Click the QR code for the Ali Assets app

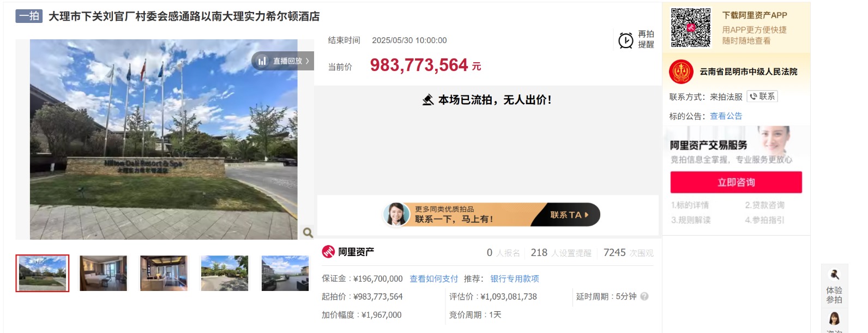pyautogui.click(x=691, y=27)
